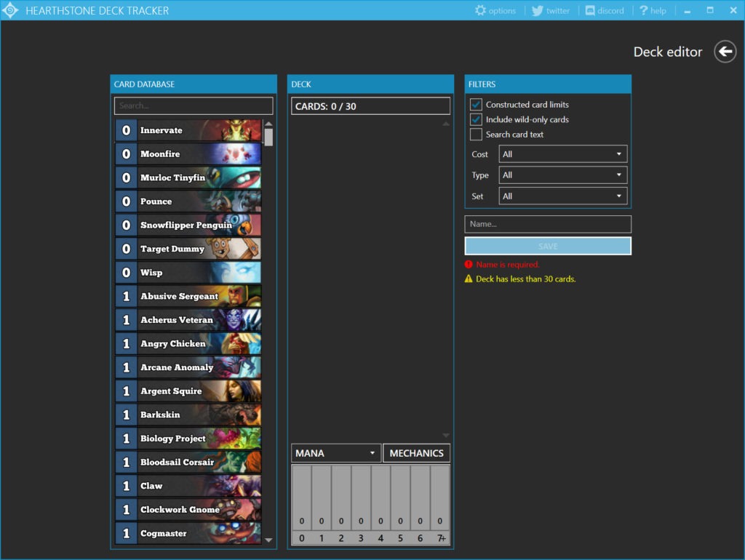Select Bloodsail Corsair card
745x560 pixels.
(188, 462)
